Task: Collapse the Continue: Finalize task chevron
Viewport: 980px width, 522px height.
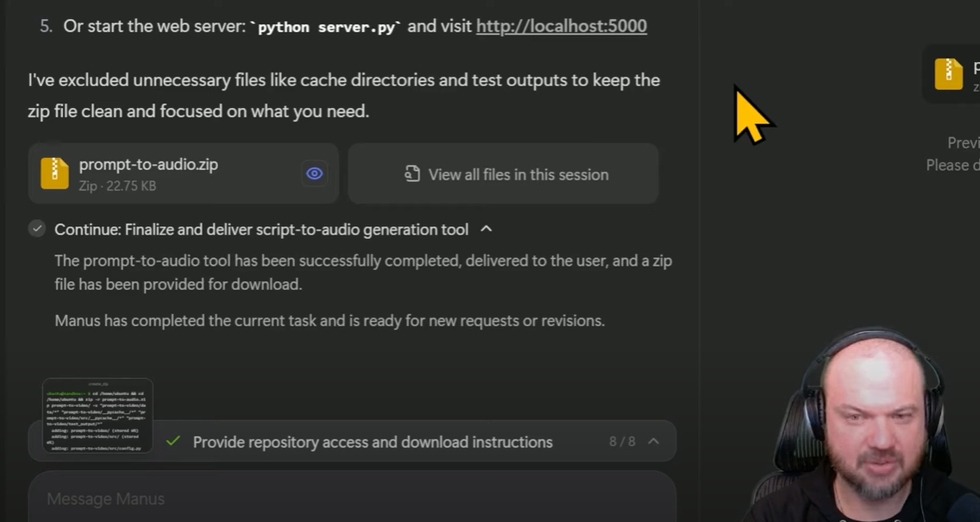Action: pyautogui.click(x=487, y=229)
